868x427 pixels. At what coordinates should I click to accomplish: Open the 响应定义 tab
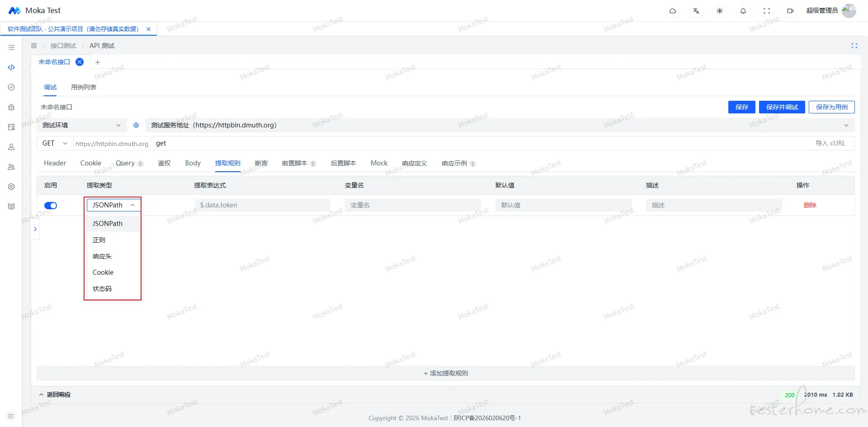tap(415, 163)
